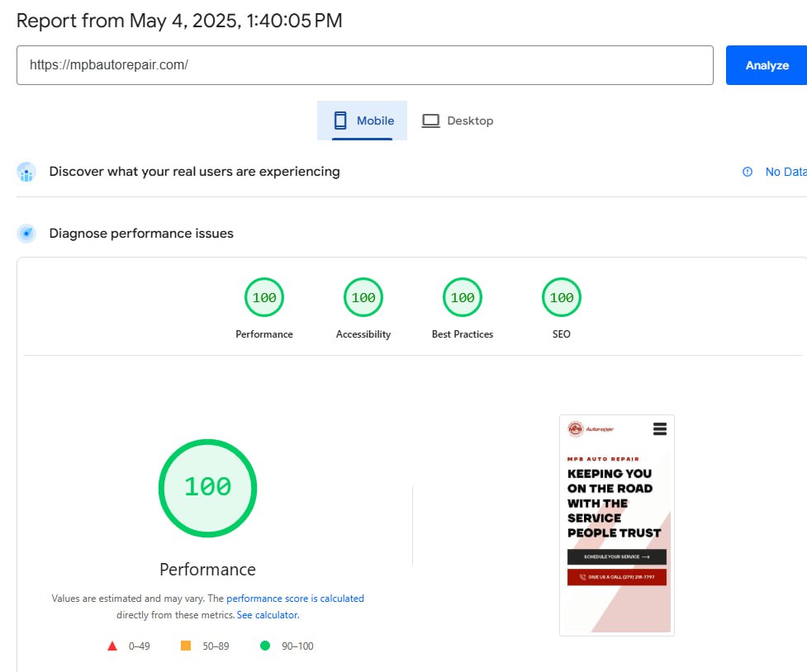
Task: Click the mobile phone icon
Action: (x=340, y=121)
